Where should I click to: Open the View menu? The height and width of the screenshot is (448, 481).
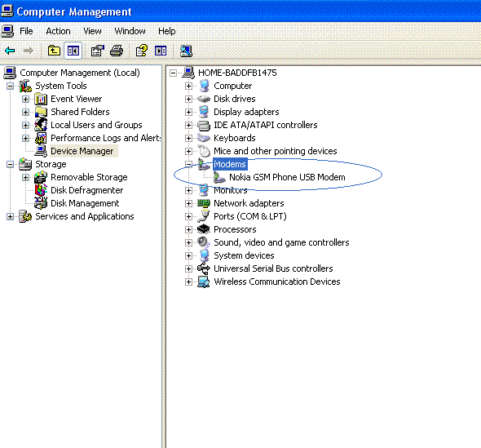pyautogui.click(x=92, y=31)
